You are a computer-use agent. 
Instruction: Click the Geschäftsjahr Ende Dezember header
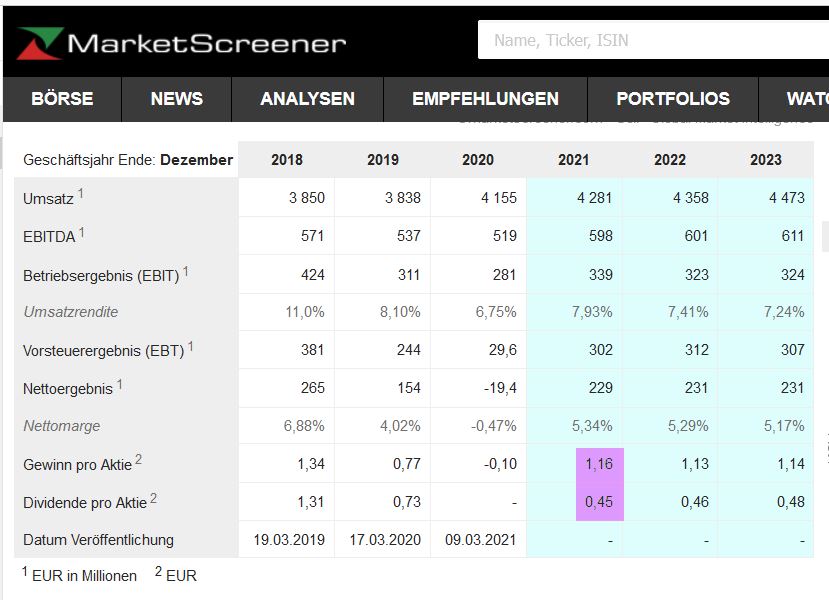[128, 160]
